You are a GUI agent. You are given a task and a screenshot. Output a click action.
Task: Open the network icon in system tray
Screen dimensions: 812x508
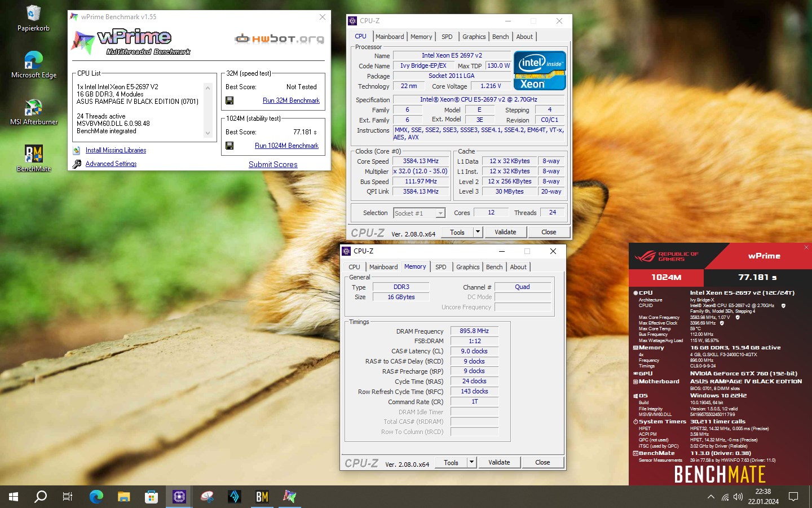point(725,497)
